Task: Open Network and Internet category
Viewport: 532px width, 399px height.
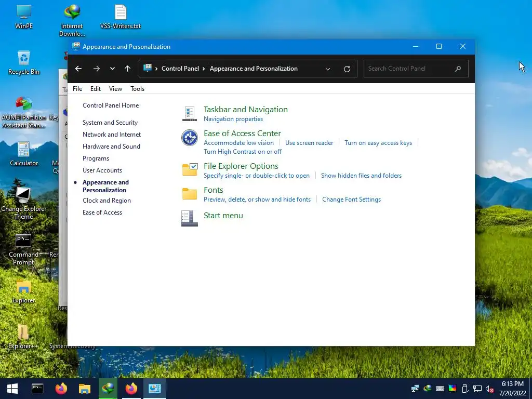Action: (112, 135)
